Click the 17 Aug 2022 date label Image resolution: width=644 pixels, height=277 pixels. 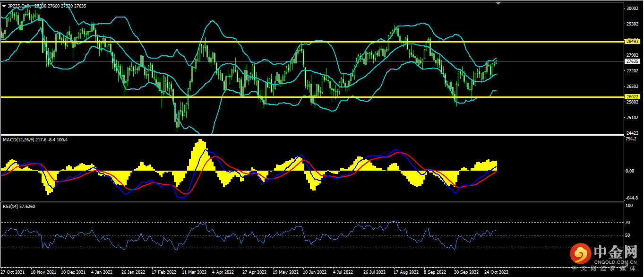406,272
